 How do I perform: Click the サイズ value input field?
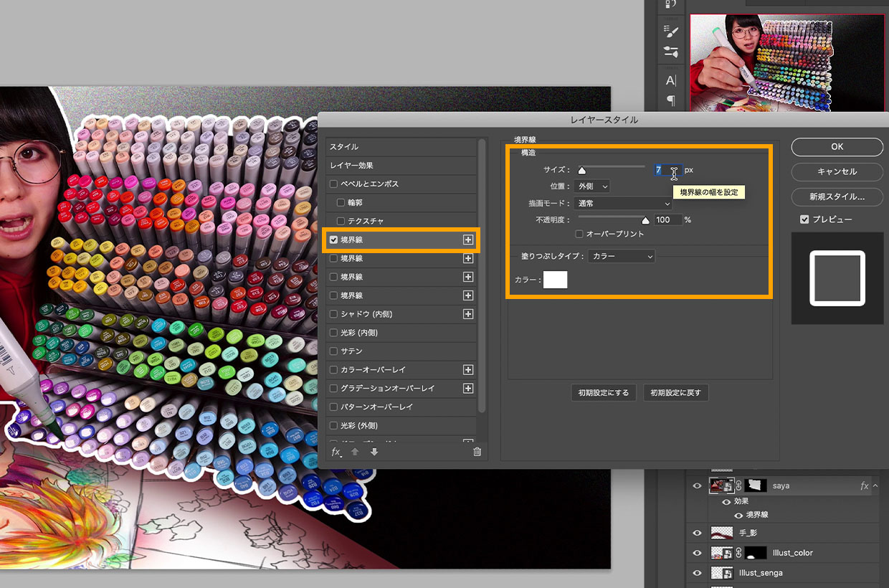click(667, 170)
